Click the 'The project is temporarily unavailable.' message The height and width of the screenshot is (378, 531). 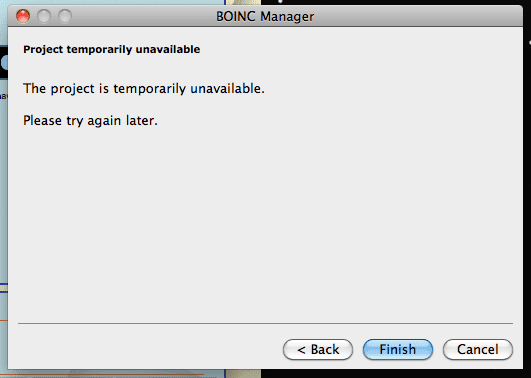(x=144, y=89)
